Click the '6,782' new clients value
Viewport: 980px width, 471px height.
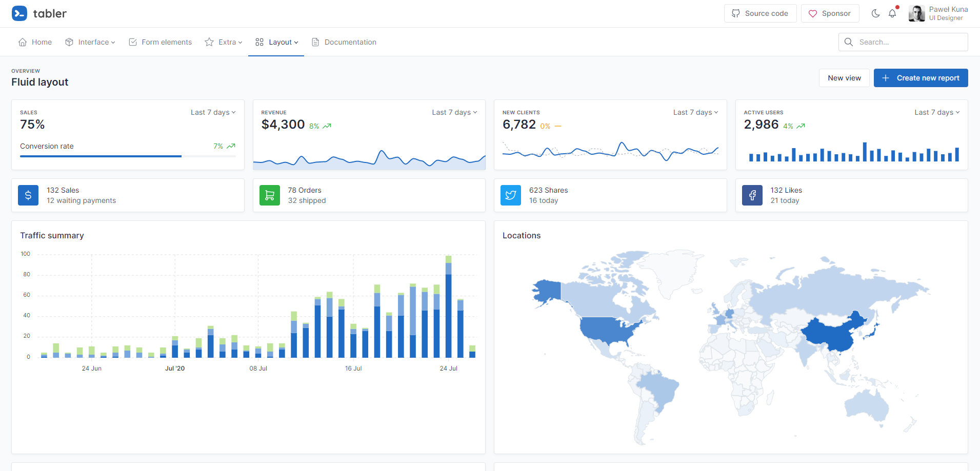coord(519,125)
